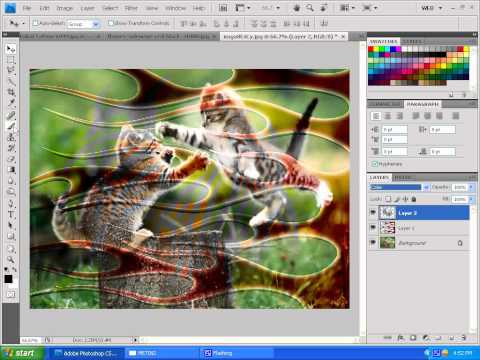Click center text icon in Paragraph panel
Image resolution: width=480 pixels, height=360 pixels.
tap(387, 116)
